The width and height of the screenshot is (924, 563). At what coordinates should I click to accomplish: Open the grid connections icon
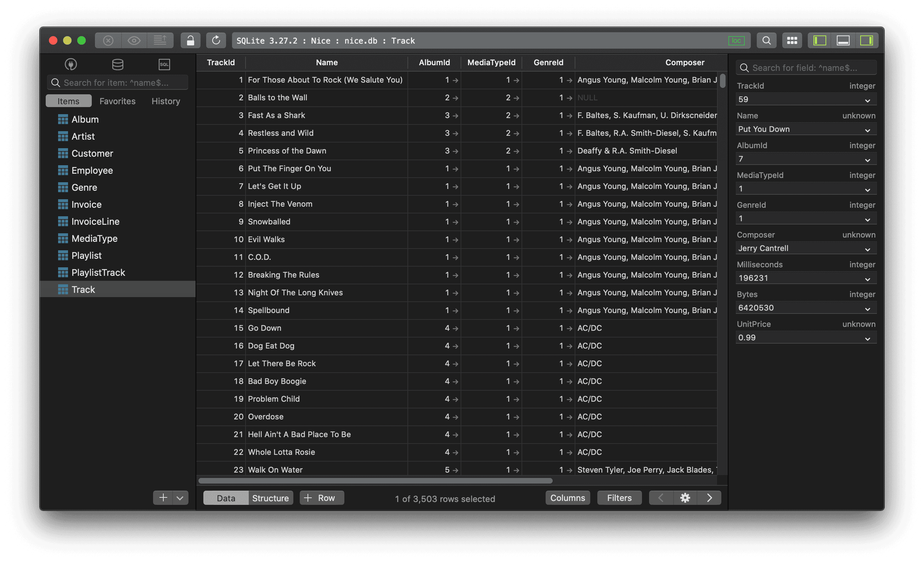792,40
